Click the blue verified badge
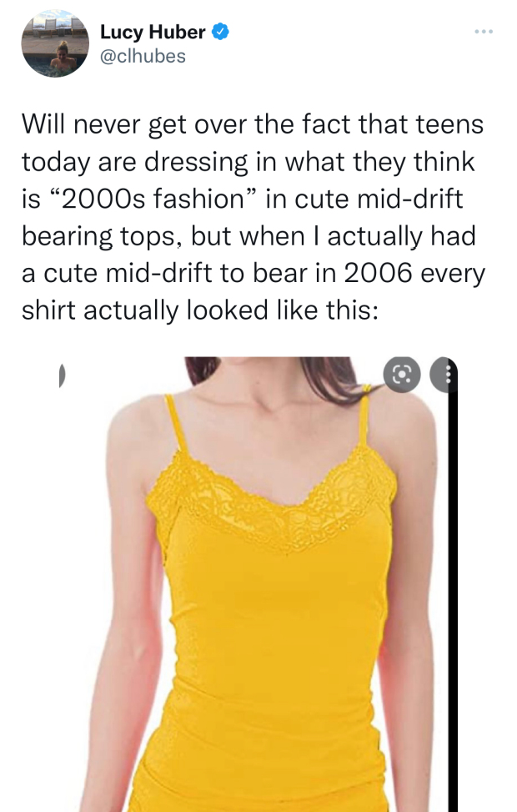 pos(220,32)
